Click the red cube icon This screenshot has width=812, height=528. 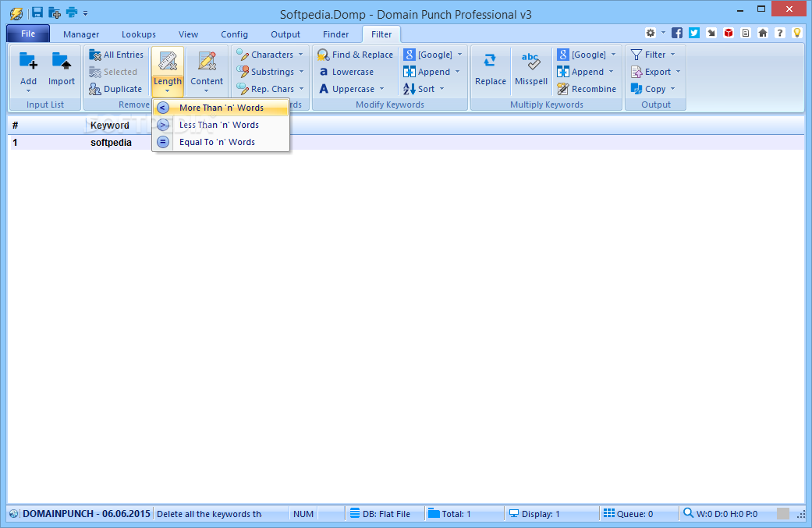point(729,33)
